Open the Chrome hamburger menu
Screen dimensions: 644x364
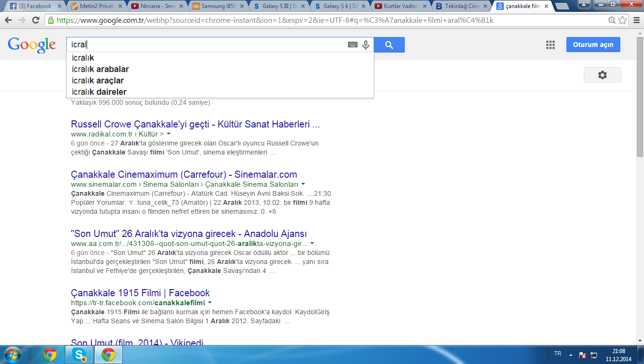pyautogui.click(x=635, y=20)
